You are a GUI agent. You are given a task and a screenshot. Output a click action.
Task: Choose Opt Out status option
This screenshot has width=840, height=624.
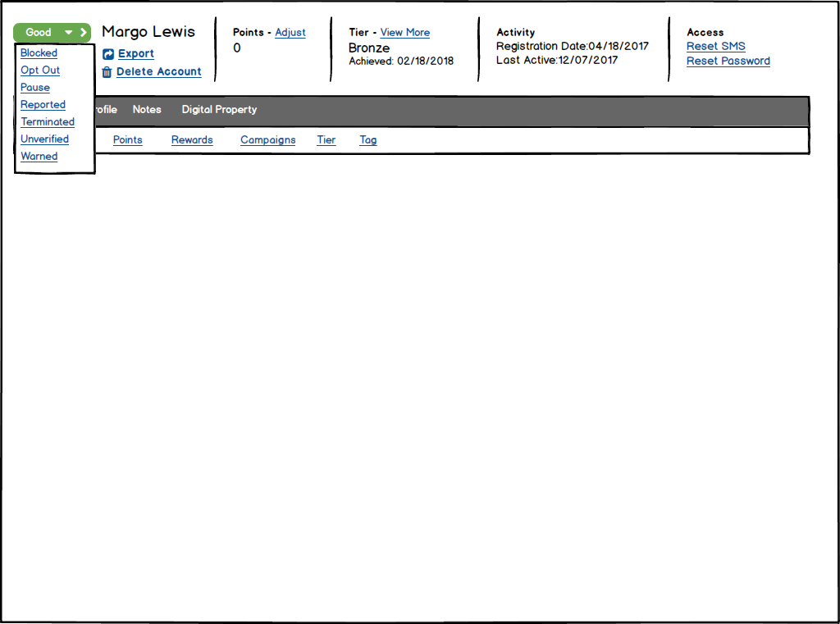(x=40, y=71)
